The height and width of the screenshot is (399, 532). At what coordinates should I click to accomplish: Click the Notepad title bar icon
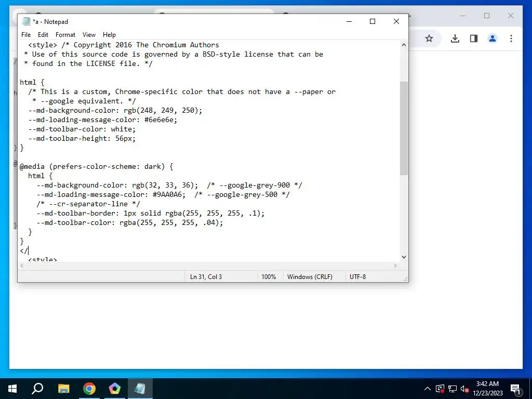(x=26, y=21)
